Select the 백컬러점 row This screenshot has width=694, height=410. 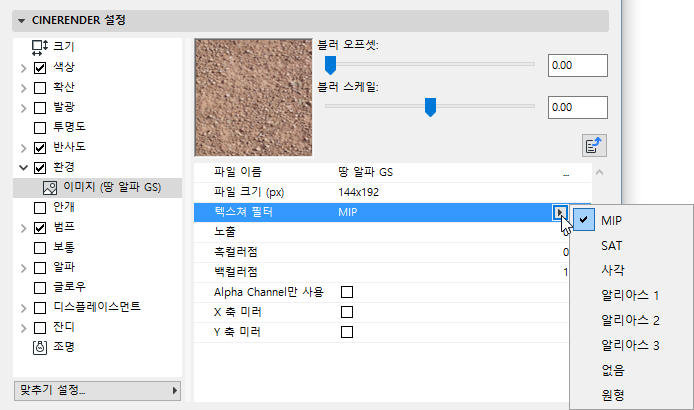click(382, 272)
